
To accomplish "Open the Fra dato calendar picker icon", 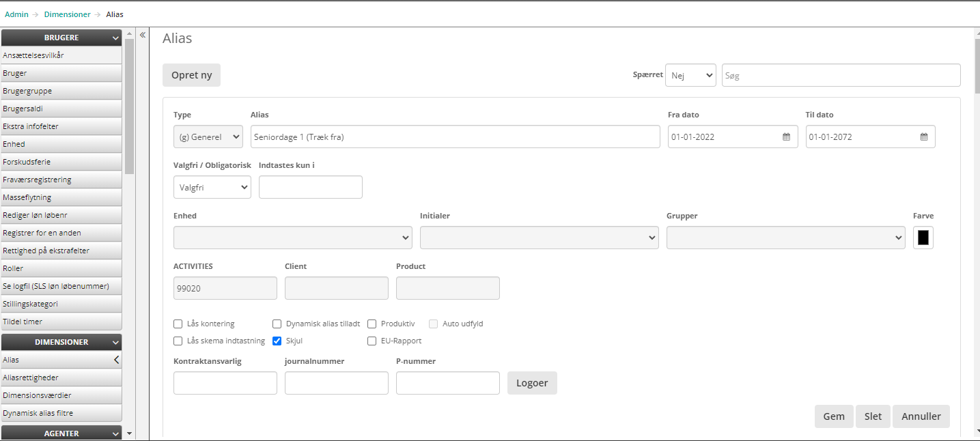I will pyautogui.click(x=786, y=137).
